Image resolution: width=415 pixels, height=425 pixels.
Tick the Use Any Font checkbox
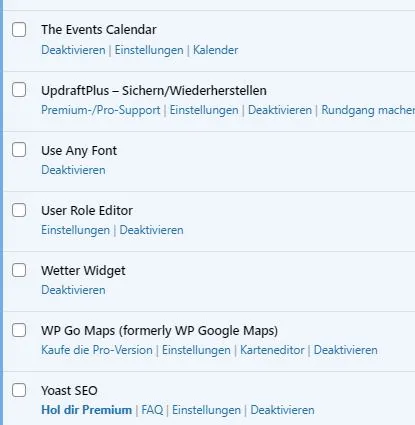tap(19, 150)
